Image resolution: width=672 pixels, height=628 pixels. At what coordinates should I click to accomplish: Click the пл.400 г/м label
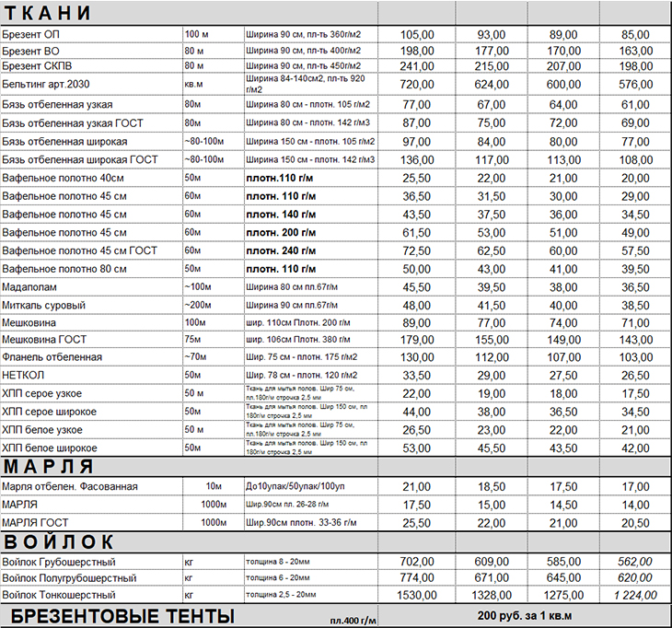tap(353, 621)
